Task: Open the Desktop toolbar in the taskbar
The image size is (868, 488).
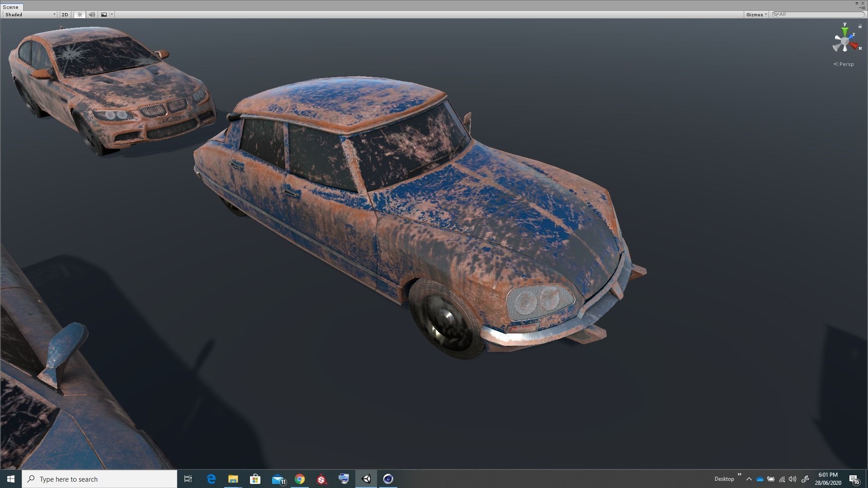Action: [724, 479]
